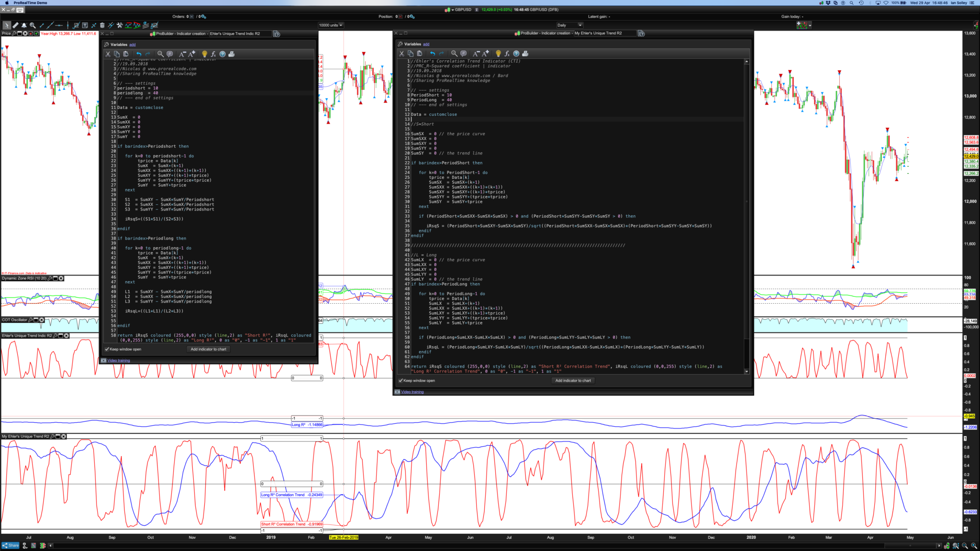Click the trash delete-objects icon in toolbar
This screenshot has width=980, height=551.
(x=102, y=25)
